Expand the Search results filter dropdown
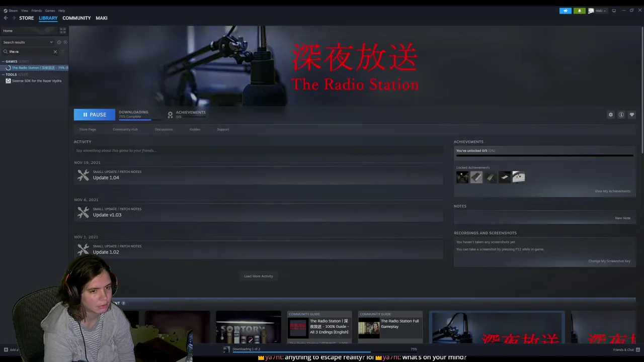Image resolution: width=644 pixels, height=362 pixels. tap(28, 42)
